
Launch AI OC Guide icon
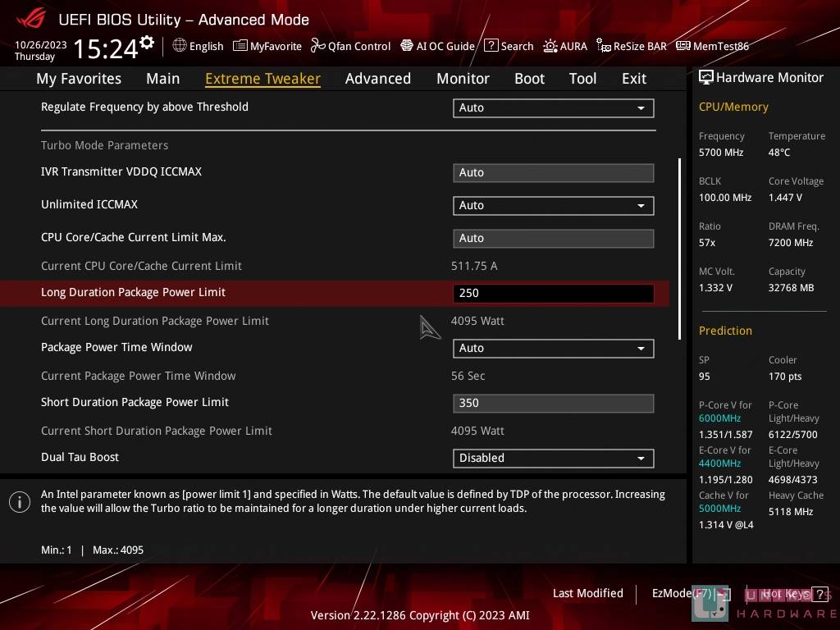(x=407, y=46)
